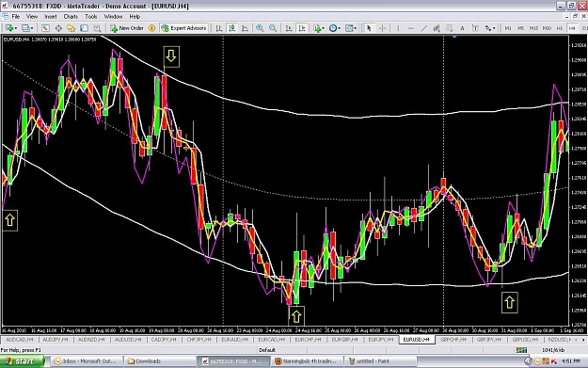Open the Strategy Tester magnifier icon
588x368 pixels.
(x=97, y=28)
